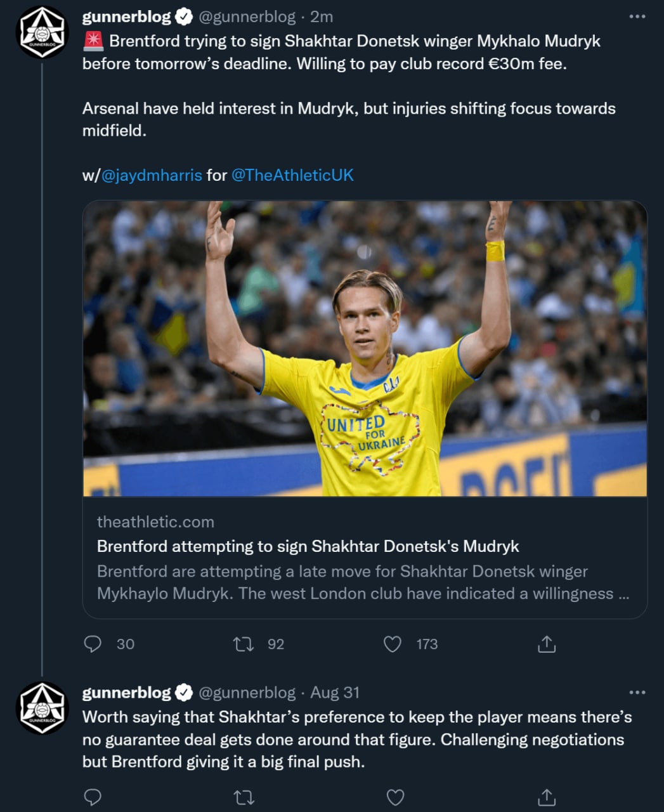Open the @TheAthleticUK mention link

click(x=292, y=175)
